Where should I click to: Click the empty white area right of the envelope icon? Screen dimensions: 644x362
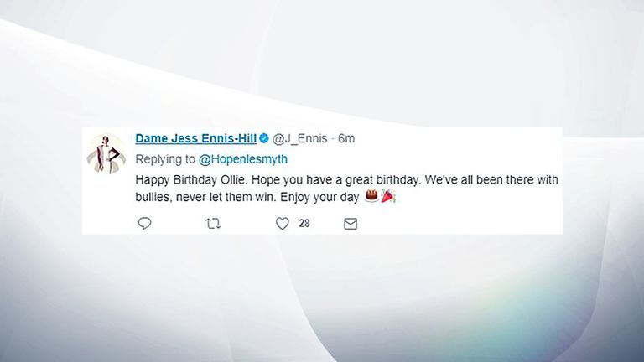click(461, 224)
